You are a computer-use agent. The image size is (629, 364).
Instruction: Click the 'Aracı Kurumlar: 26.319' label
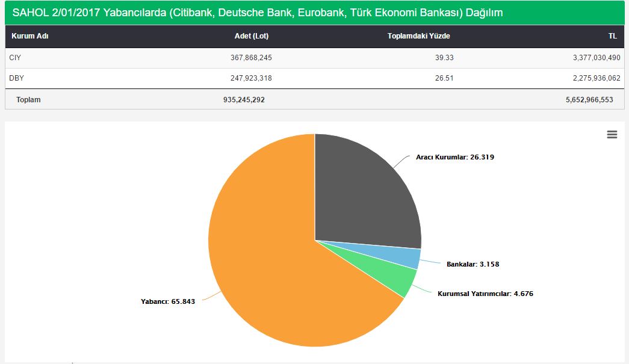pyautogui.click(x=455, y=157)
